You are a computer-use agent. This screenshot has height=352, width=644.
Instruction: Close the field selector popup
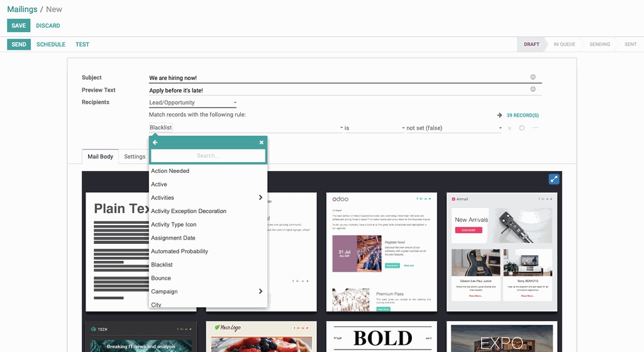pyautogui.click(x=261, y=142)
